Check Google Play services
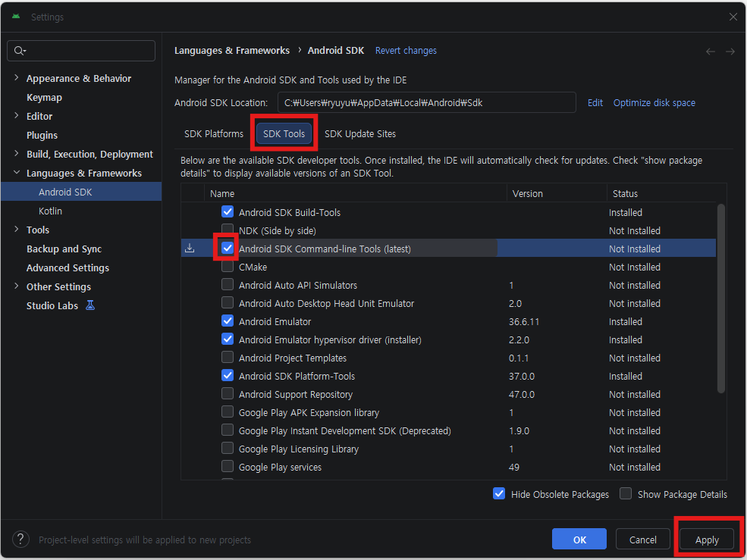The width and height of the screenshot is (747, 560). point(228,466)
